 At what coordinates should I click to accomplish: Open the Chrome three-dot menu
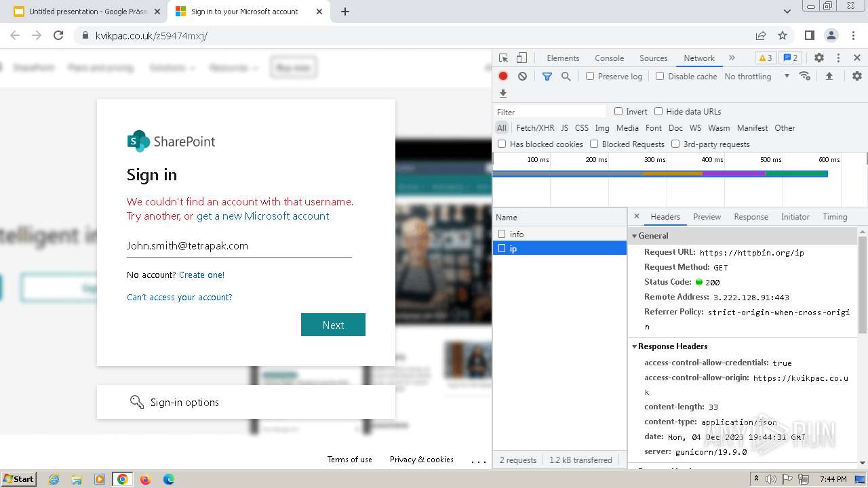coord(852,35)
